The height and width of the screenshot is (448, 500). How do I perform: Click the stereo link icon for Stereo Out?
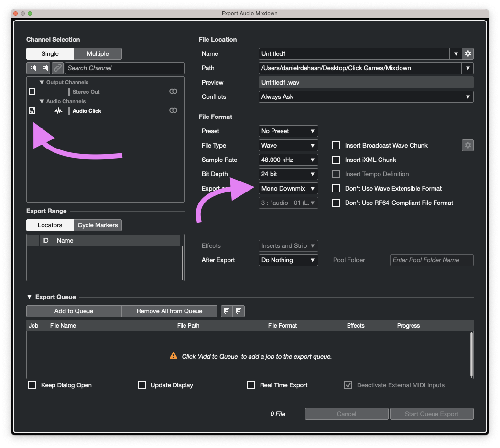click(174, 92)
